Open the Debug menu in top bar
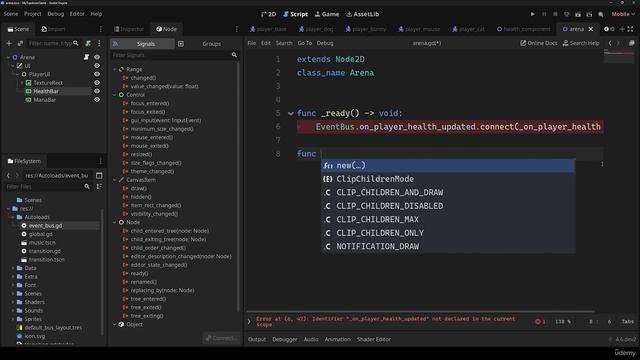Image resolution: width=640 pixels, height=360 pixels. pyautogui.click(x=56, y=14)
